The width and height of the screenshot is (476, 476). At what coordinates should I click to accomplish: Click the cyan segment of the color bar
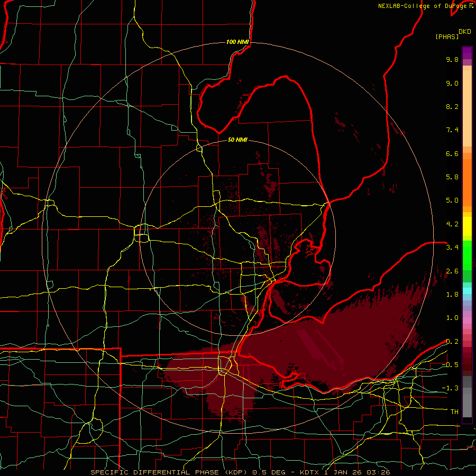tap(467, 291)
